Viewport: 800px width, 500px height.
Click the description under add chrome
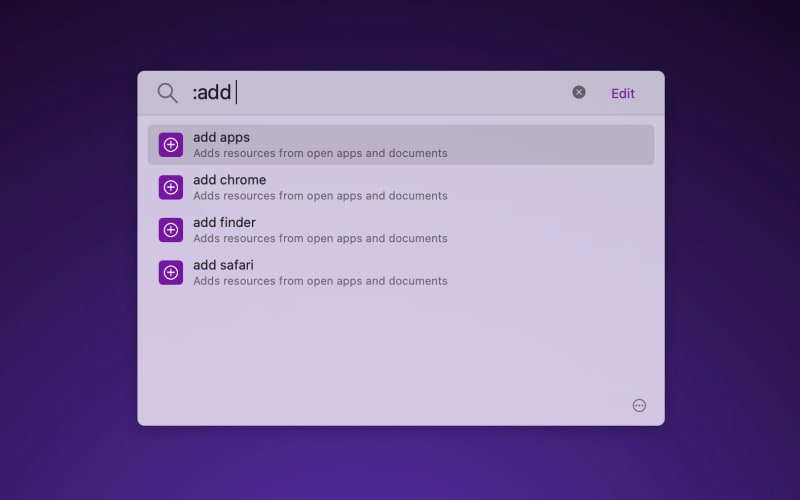pyautogui.click(x=320, y=196)
